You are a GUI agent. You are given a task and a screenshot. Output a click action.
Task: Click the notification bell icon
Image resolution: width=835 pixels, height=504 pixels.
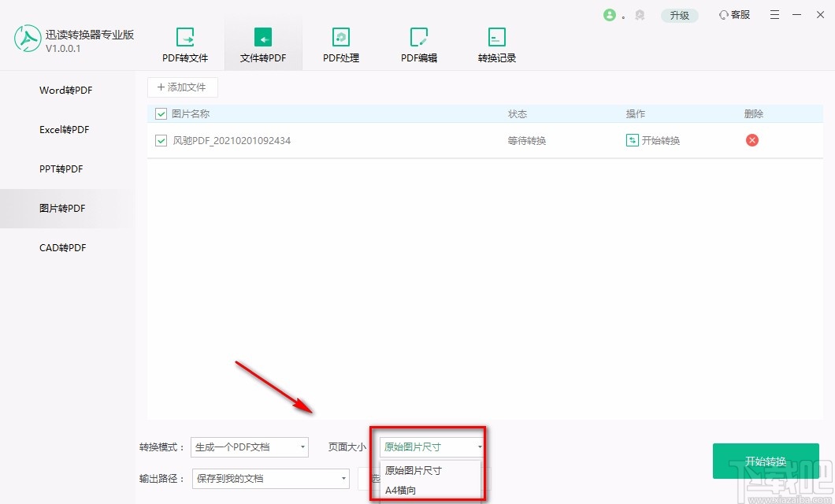(640, 14)
